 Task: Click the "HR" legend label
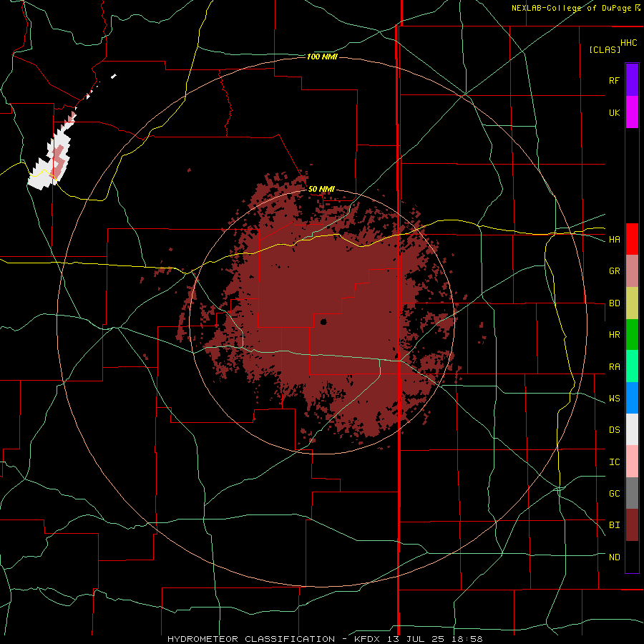pos(614,335)
